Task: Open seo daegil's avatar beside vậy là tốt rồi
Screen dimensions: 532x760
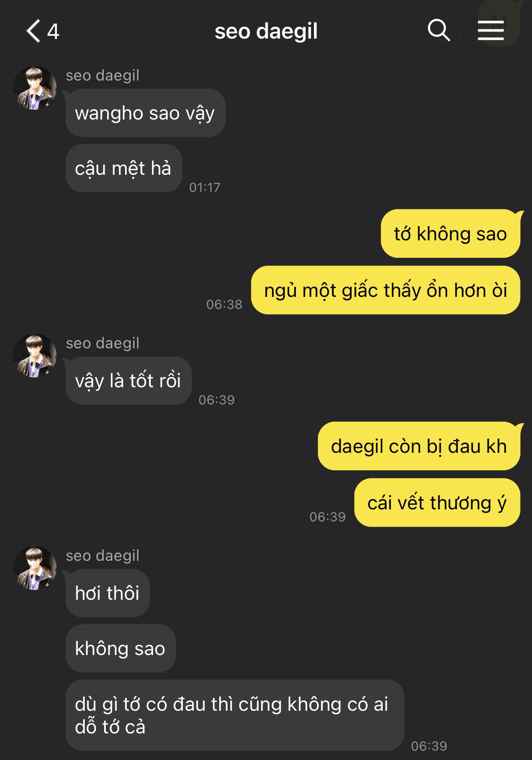Action: (x=35, y=356)
